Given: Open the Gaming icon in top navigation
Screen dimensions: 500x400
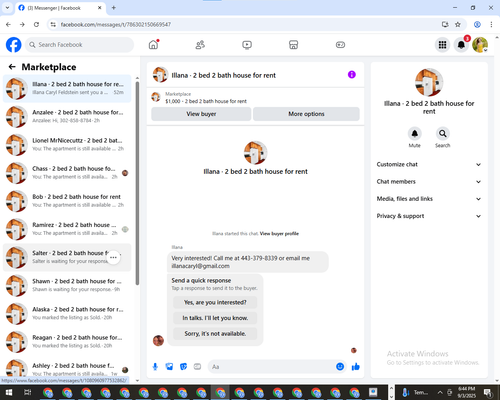Looking at the screenshot, I should point(340,45).
